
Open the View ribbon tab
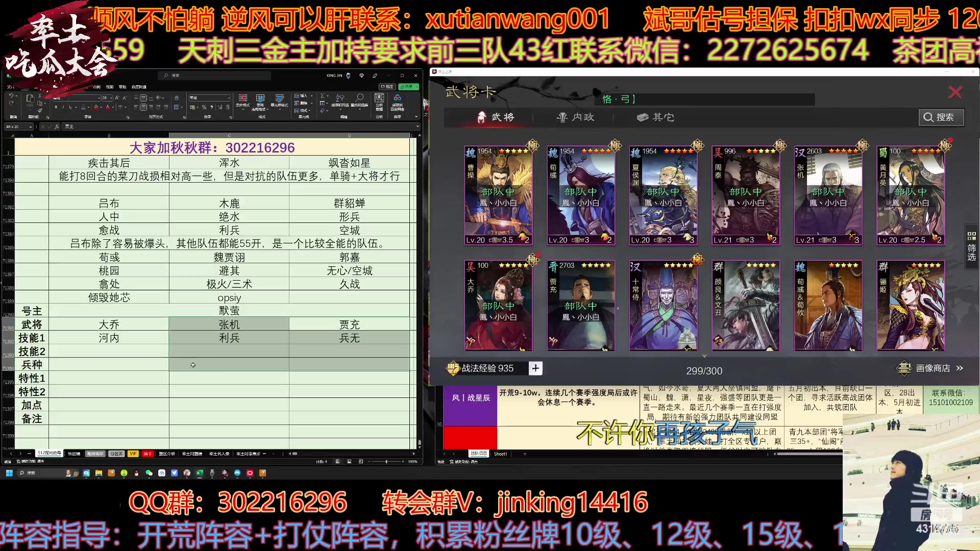click(x=110, y=87)
